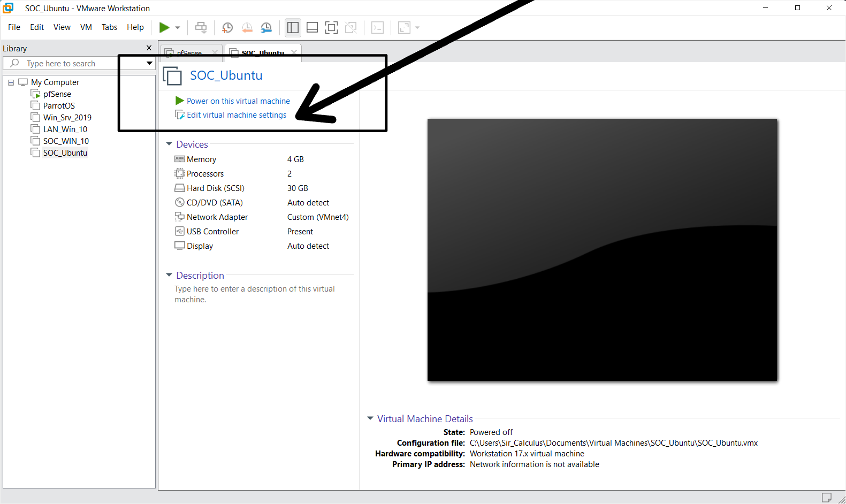Maximize the VMware Workstation window
The width and height of the screenshot is (846, 504).
pos(797,8)
